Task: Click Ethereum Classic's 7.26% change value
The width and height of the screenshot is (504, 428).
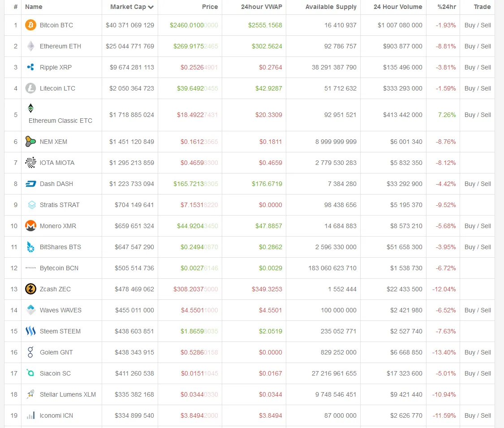Action: tap(447, 115)
